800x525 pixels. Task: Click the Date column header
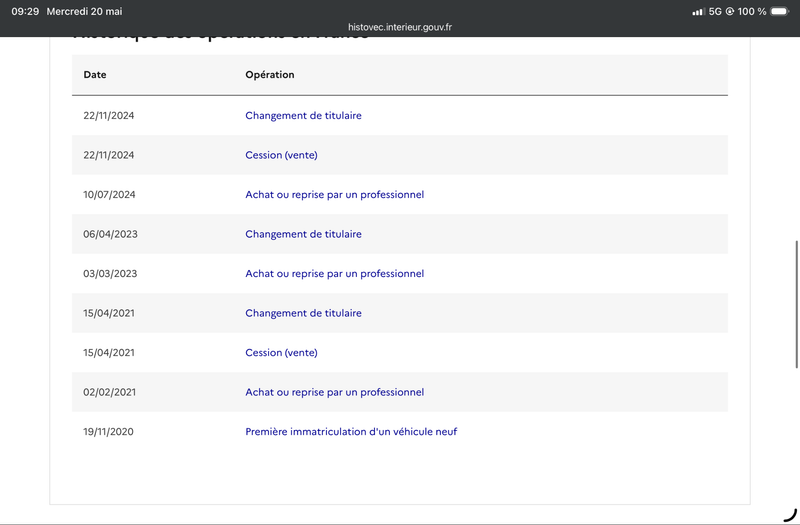click(95, 74)
